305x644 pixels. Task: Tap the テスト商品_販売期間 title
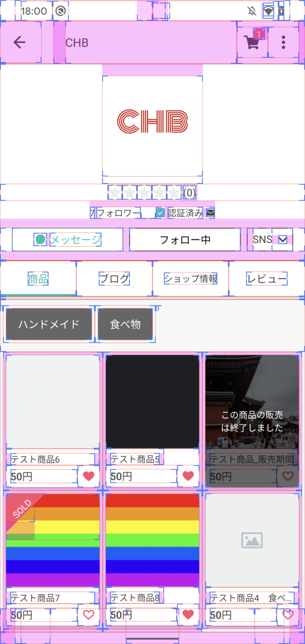tap(252, 459)
